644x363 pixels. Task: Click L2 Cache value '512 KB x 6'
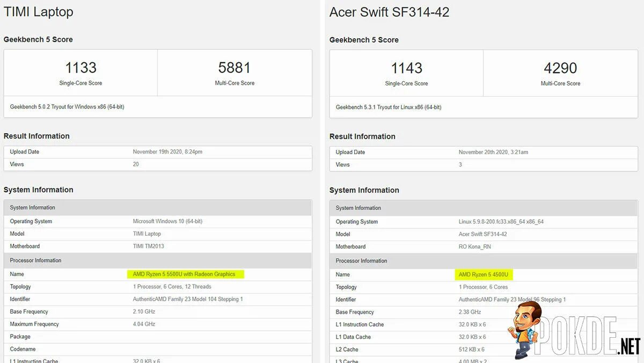[x=472, y=350]
